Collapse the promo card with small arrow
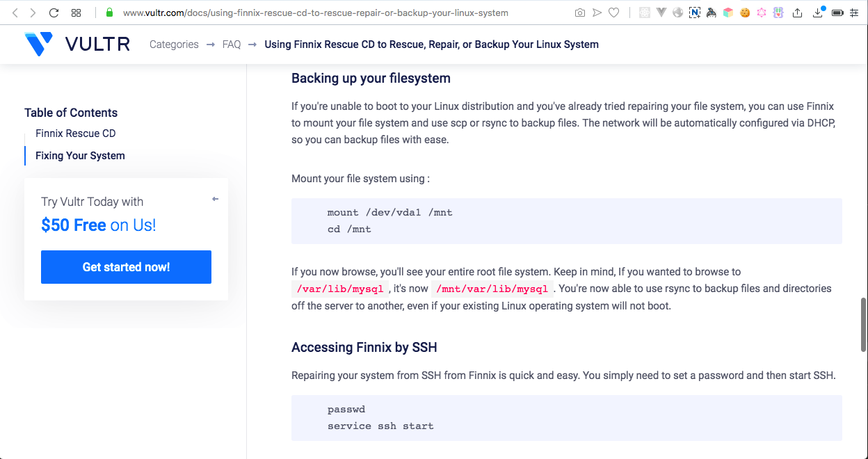Image resolution: width=868 pixels, height=459 pixels. click(215, 200)
